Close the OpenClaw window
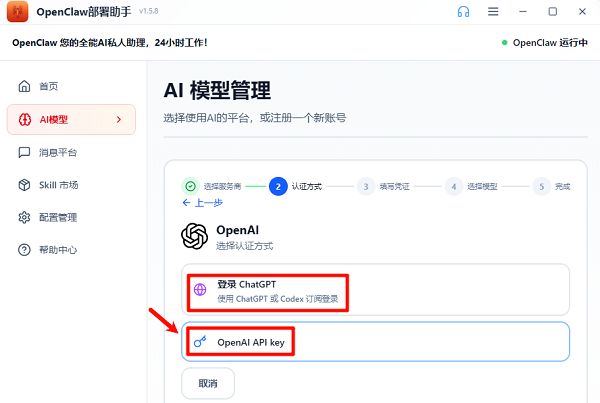This screenshot has height=403, width=600. pos(582,12)
